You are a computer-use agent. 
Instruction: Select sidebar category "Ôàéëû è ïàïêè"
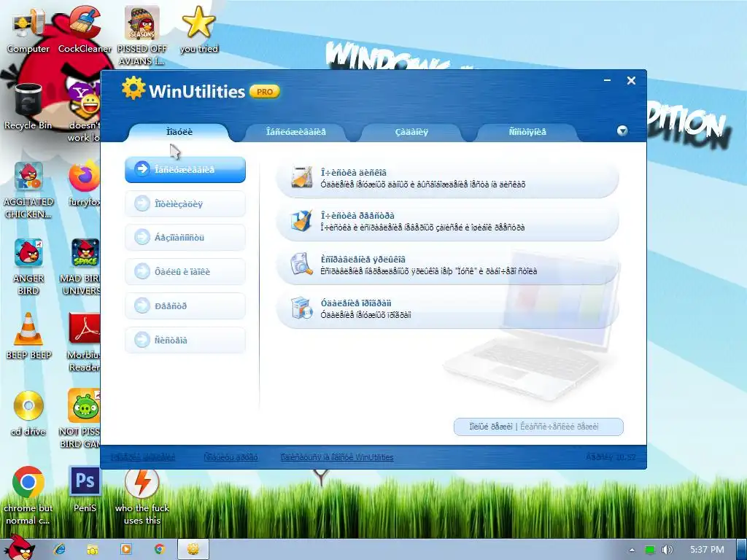(x=185, y=272)
